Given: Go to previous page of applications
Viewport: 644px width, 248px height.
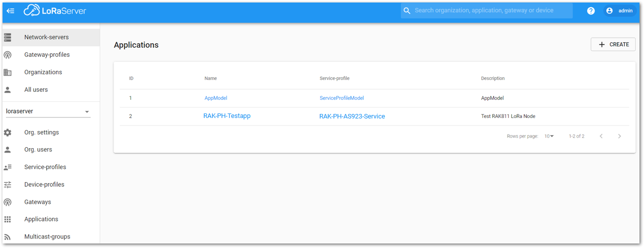Looking at the screenshot, I should (x=601, y=136).
